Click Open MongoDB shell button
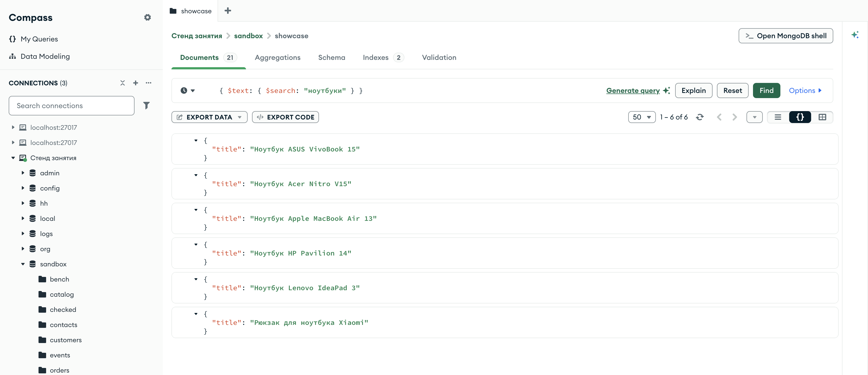The width and height of the screenshot is (868, 375). pyautogui.click(x=786, y=36)
